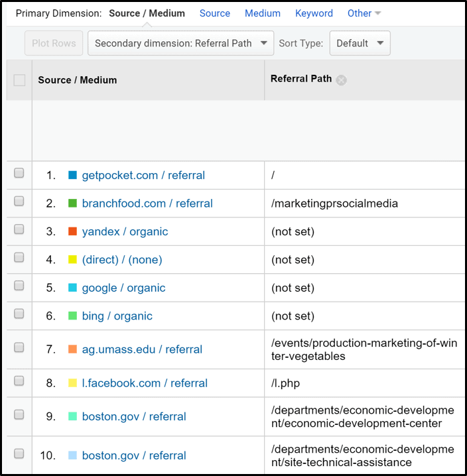Viewport: 467px width, 476px height.
Task: Toggle the select-all rows checkbox in header
Action: click(19, 80)
